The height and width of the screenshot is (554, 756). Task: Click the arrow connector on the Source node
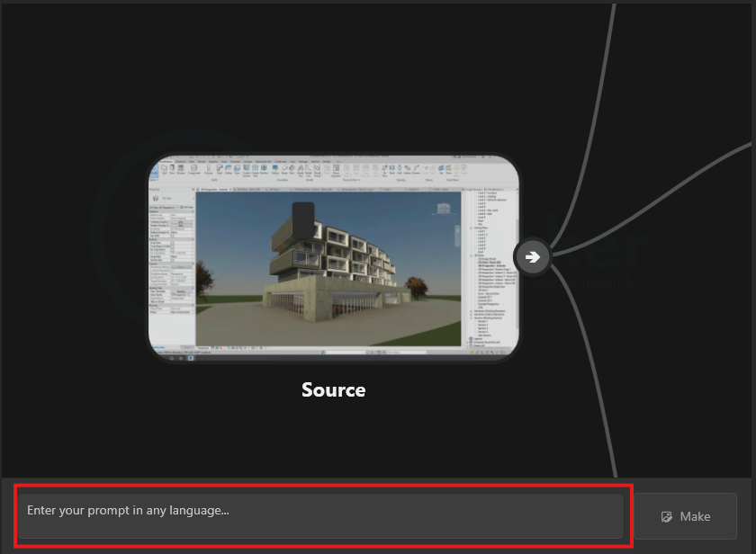(533, 257)
